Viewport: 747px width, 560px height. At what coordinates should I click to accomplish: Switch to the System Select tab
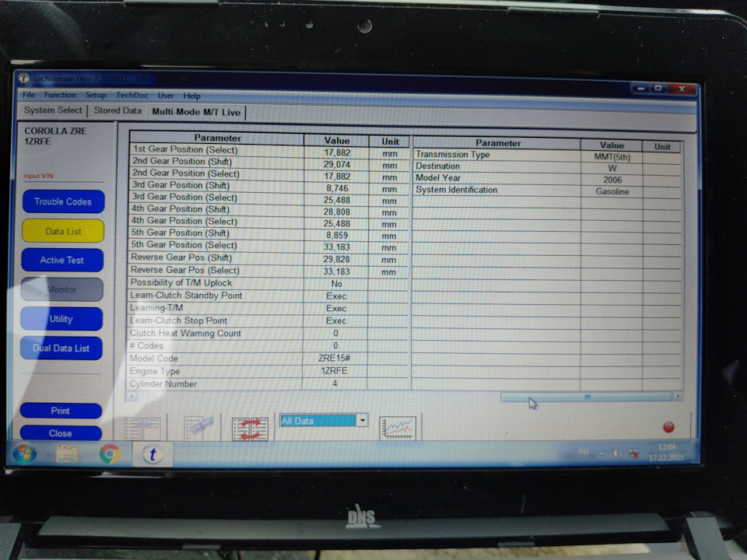pos(53,110)
